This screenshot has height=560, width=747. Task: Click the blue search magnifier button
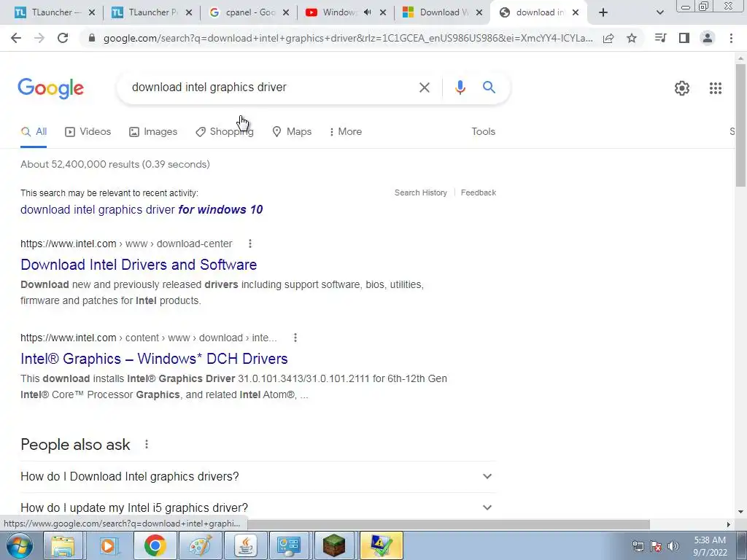tap(489, 87)
